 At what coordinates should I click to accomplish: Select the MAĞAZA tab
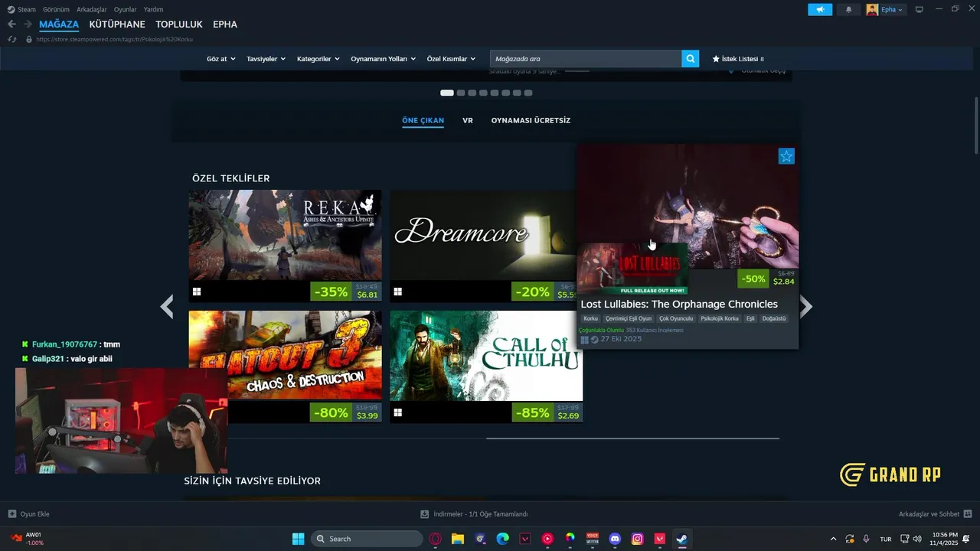tap(59, 24)
